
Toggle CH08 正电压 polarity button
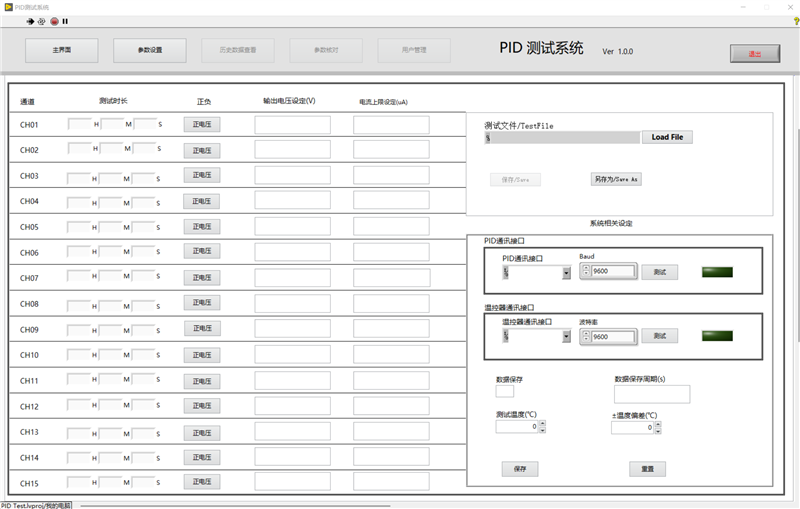[202, 304]
